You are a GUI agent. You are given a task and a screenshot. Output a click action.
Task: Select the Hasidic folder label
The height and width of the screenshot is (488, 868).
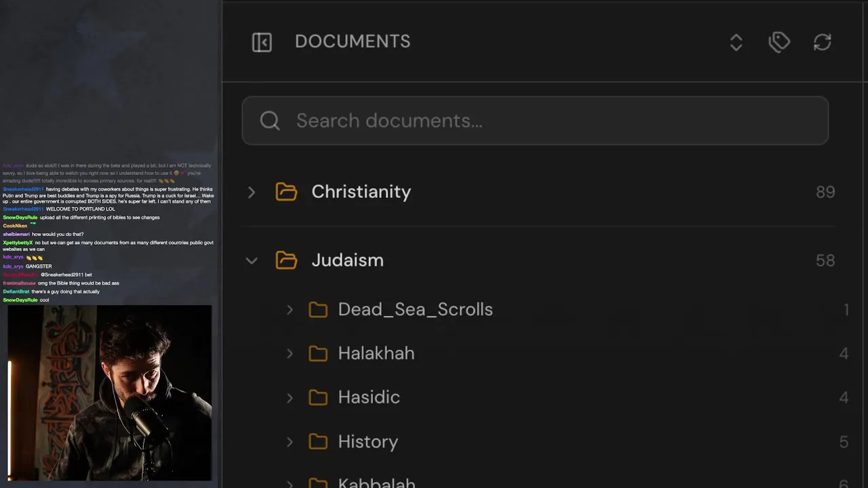pos(369,397)
